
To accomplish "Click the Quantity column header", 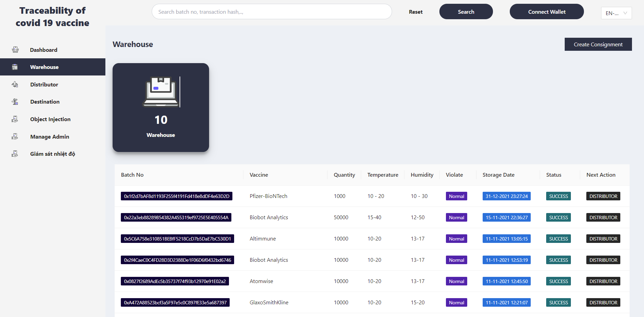I will click(x=344, y=175).
